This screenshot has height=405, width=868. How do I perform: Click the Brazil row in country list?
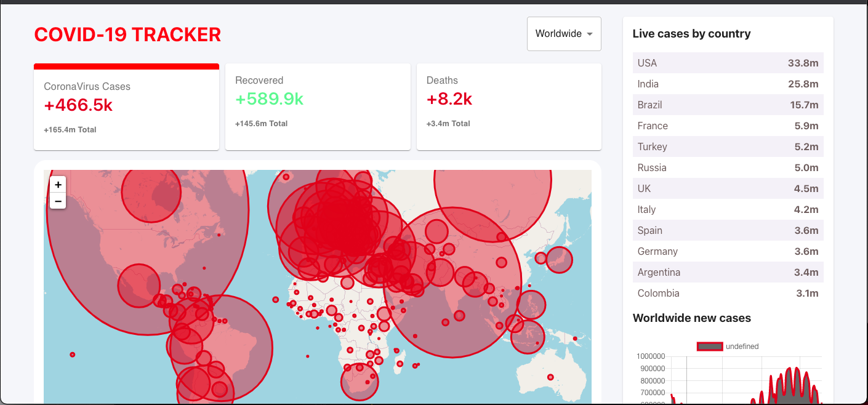point(728,105)
